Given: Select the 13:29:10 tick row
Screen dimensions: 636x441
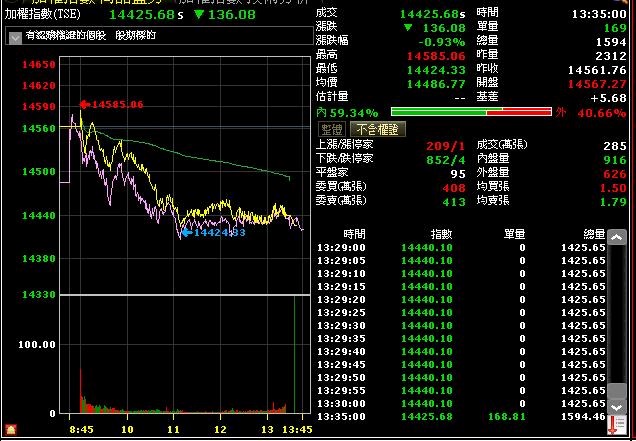Looking at the screenshot, I should [461, 273].
